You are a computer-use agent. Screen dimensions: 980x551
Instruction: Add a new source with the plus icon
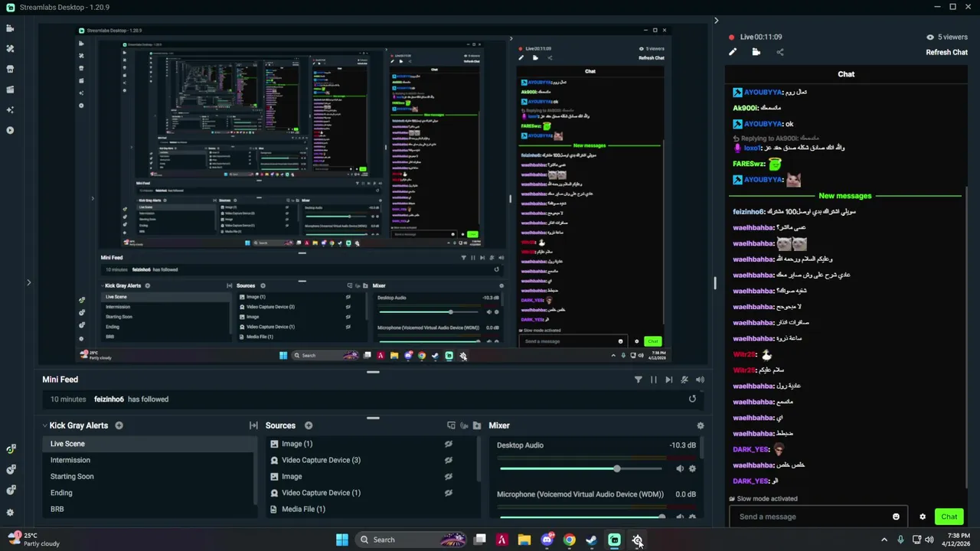pyautogui.click(x=309, y=425)
